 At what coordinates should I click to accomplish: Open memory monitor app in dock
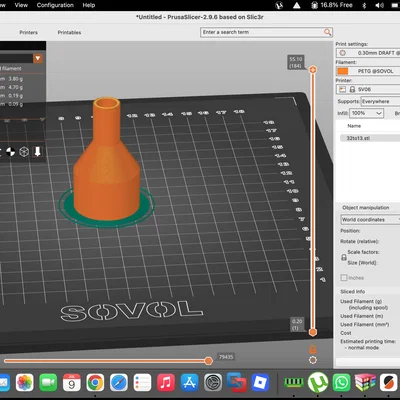(294, 383)
